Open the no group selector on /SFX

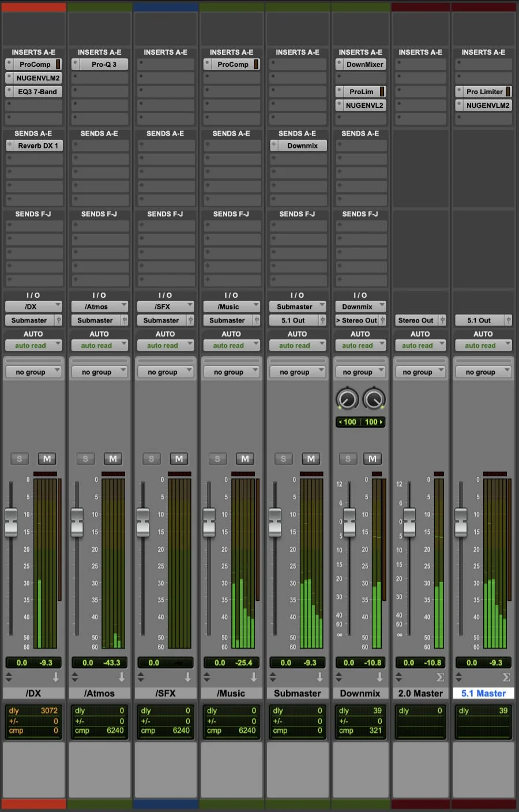[166, 371]
